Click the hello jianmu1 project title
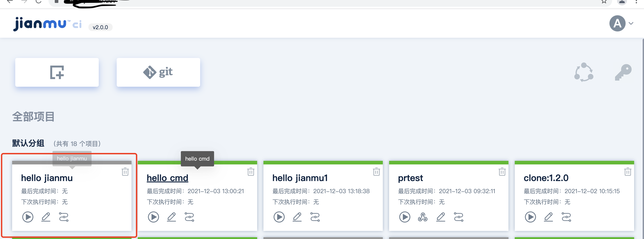 click(x=300, y=178)
